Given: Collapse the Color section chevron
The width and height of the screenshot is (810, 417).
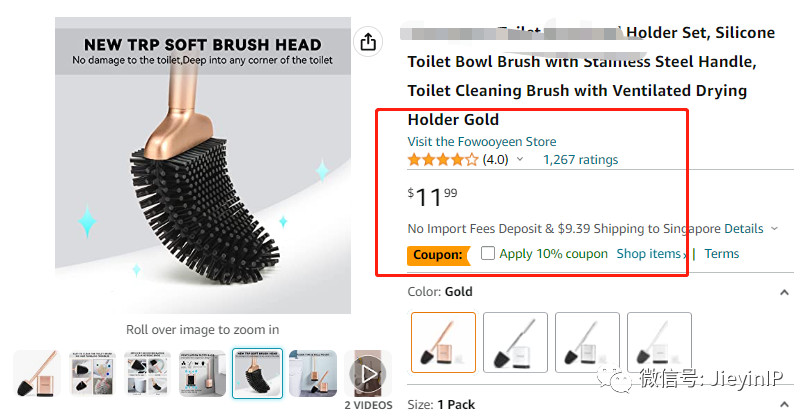Looking at the screenshot, I should (784, 292).
